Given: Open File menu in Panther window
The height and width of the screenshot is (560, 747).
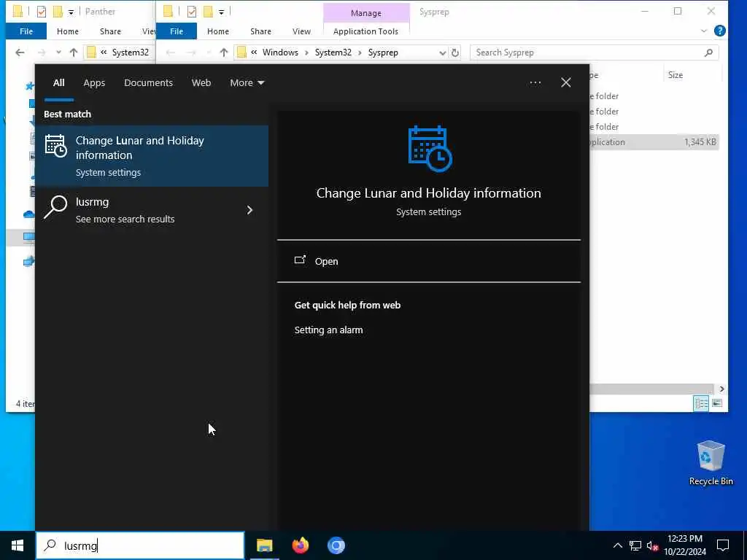Looking at the screenshot, I should pos(26,31).
